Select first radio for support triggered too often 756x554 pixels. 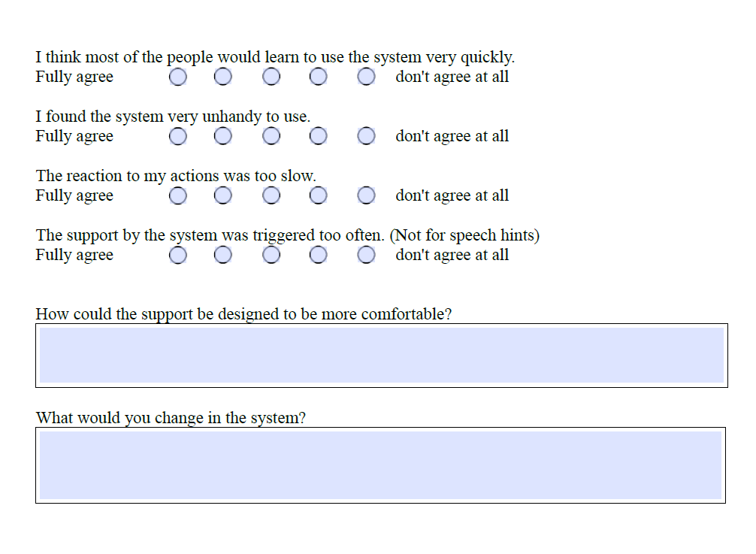[x=178, y=255]
